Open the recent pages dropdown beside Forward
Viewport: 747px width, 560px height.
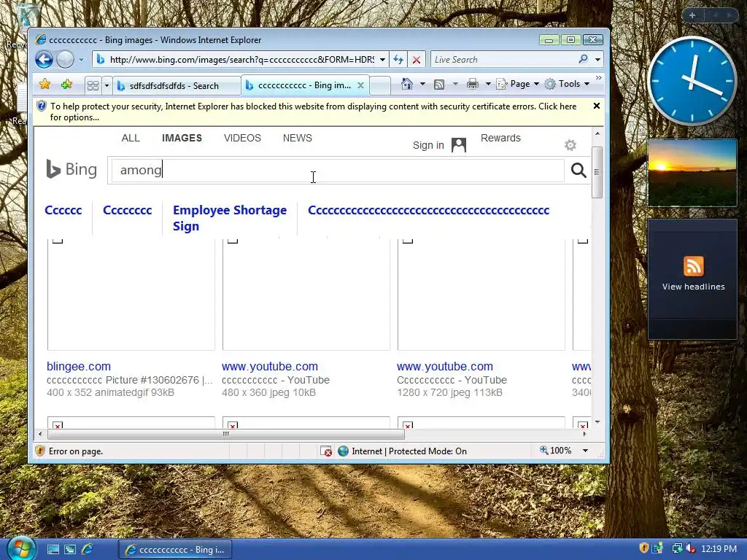click(x=81, y=60)
